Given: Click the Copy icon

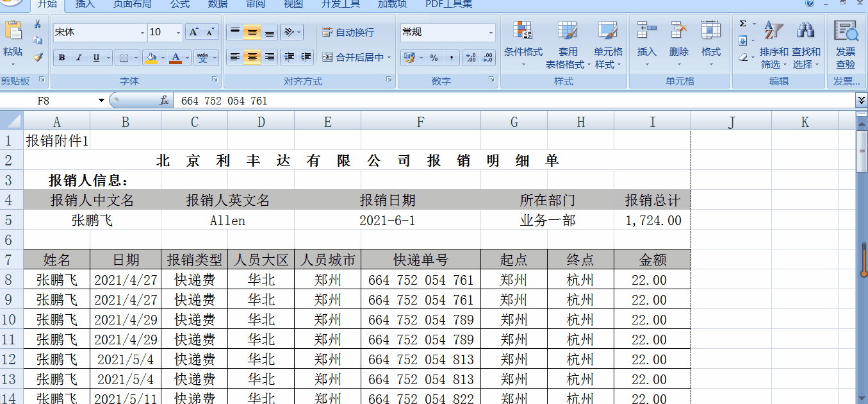Looking at the screenshot, I should pos(38,40).
